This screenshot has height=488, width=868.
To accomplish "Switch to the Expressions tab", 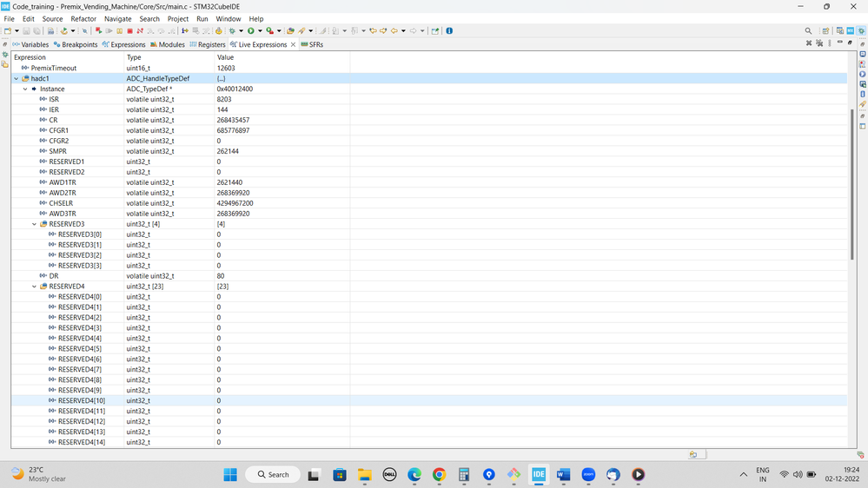I will [124, 44].
